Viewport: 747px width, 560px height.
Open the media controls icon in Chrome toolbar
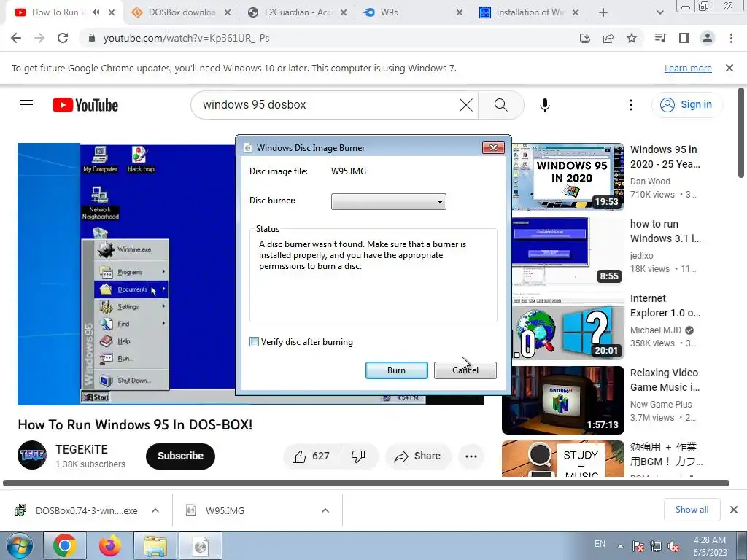661,38
